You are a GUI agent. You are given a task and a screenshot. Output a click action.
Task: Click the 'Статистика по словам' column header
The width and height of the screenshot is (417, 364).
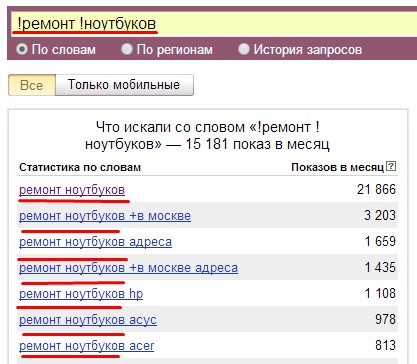tap(80, 167)
